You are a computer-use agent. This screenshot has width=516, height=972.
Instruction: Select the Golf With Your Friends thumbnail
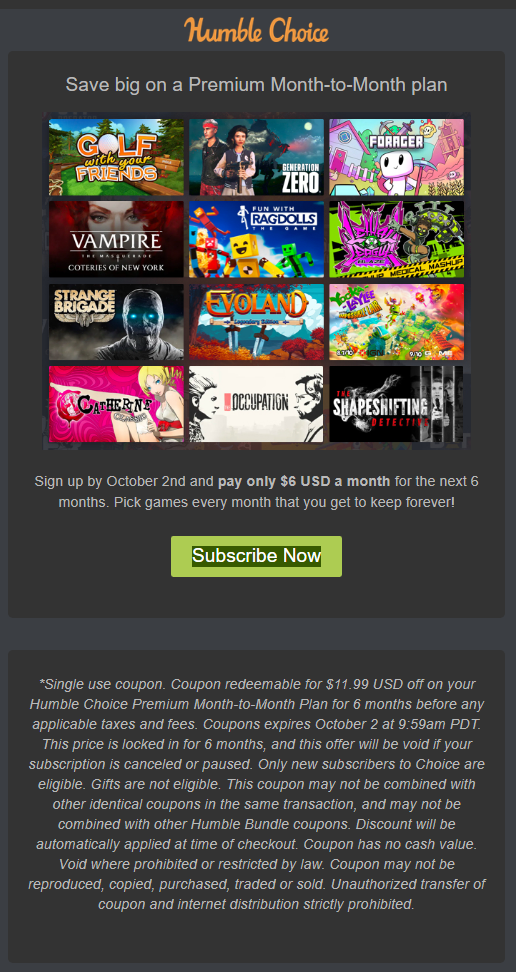pyautogui.click(x=116, y=157)
